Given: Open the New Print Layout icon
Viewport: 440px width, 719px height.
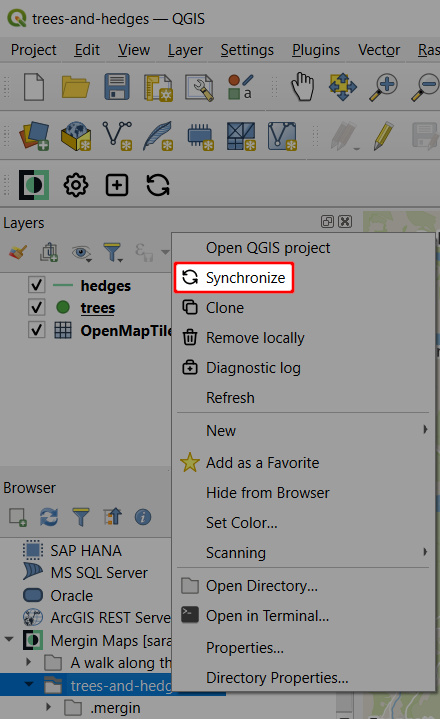Looking at the screenshot, I should pos(158,87).
